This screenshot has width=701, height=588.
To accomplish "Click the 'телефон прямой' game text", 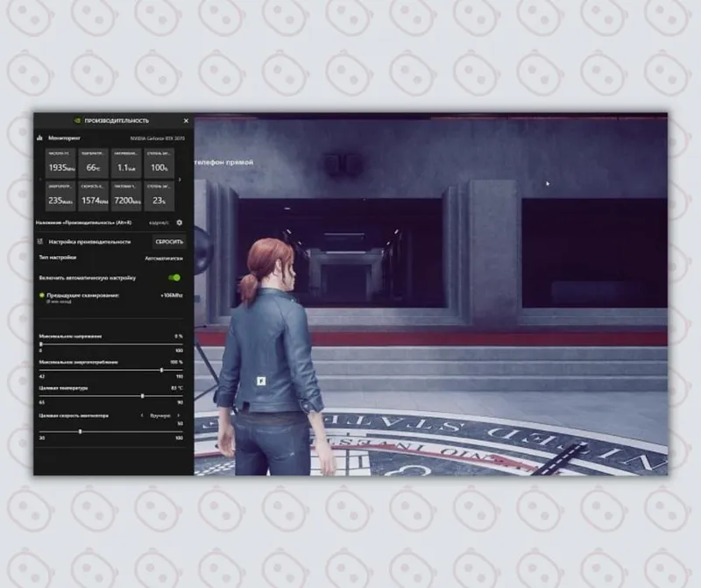I will click(224, 162).
